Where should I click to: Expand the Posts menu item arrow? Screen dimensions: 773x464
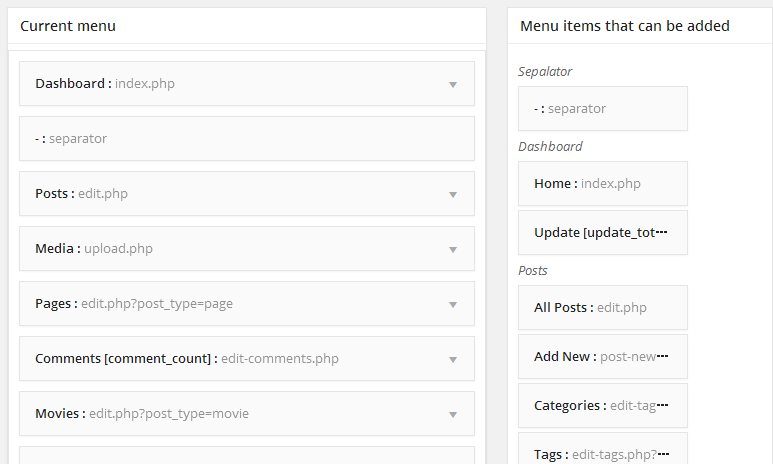pyautogui.click(x=453, y=195)
